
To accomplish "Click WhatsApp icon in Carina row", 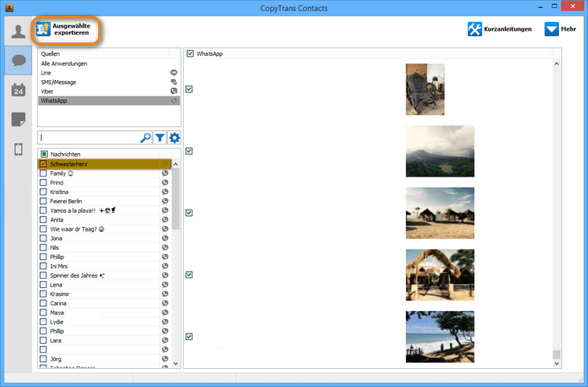I will coord(165,303).
